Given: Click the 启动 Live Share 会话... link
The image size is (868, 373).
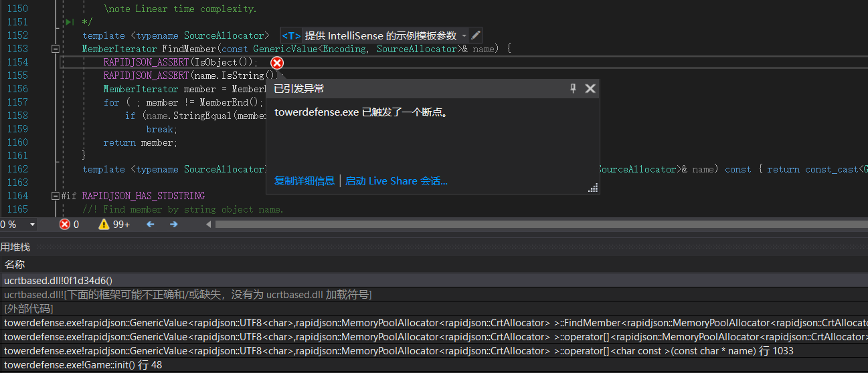Looking at the screenshot, I should (396, 181).
